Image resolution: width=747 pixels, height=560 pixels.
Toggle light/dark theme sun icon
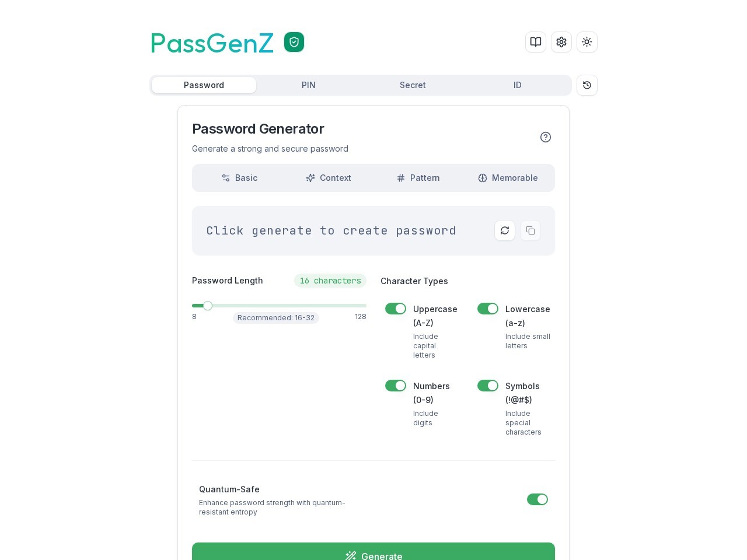pyautogui.click(x=587, y=42)
